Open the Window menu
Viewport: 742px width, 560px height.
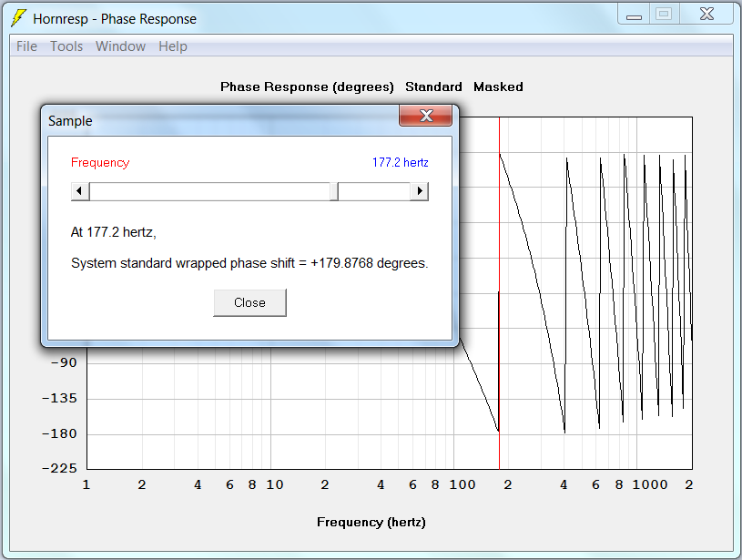pyautogui.click(x=120, y=46)
